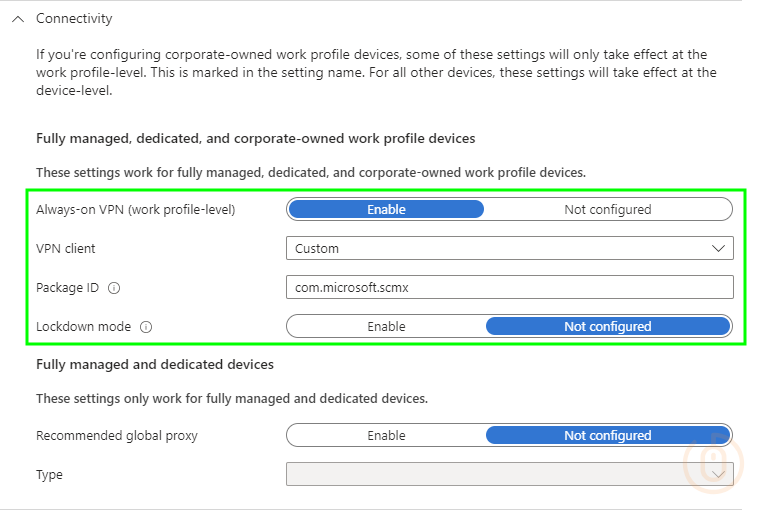Click the Always-on VPN setting label
This screenshot has width=765, height=515.
click(x=135, y=210)
